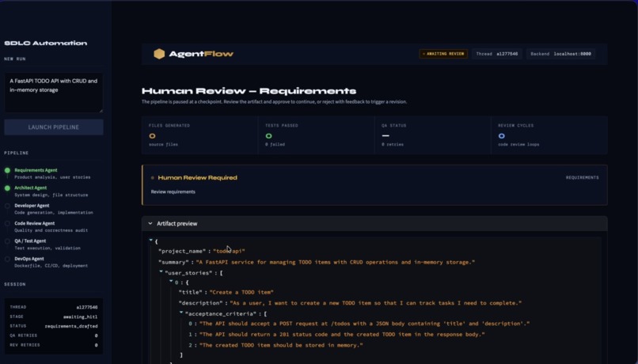Click the Human Review — Requirements heading
Viewport: 638px width, 364px height.
(249, 91)
